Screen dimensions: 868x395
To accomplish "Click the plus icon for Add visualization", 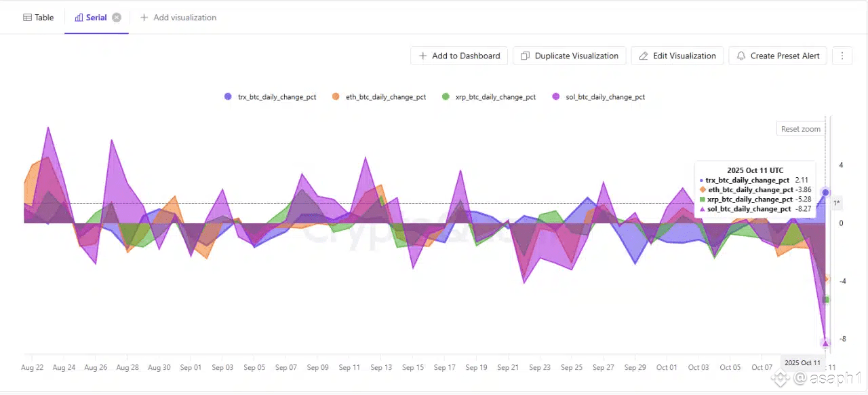I will pyautogui.click(x=144, y=18).
